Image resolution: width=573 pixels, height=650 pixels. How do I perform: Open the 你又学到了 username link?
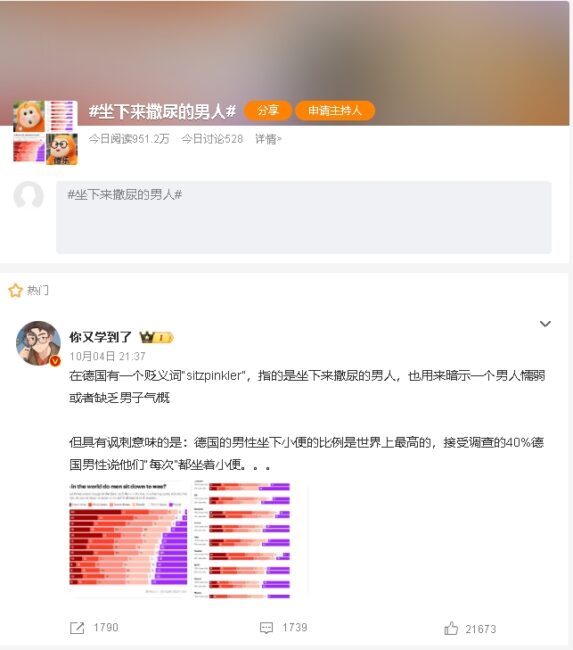tap(100, 337)
